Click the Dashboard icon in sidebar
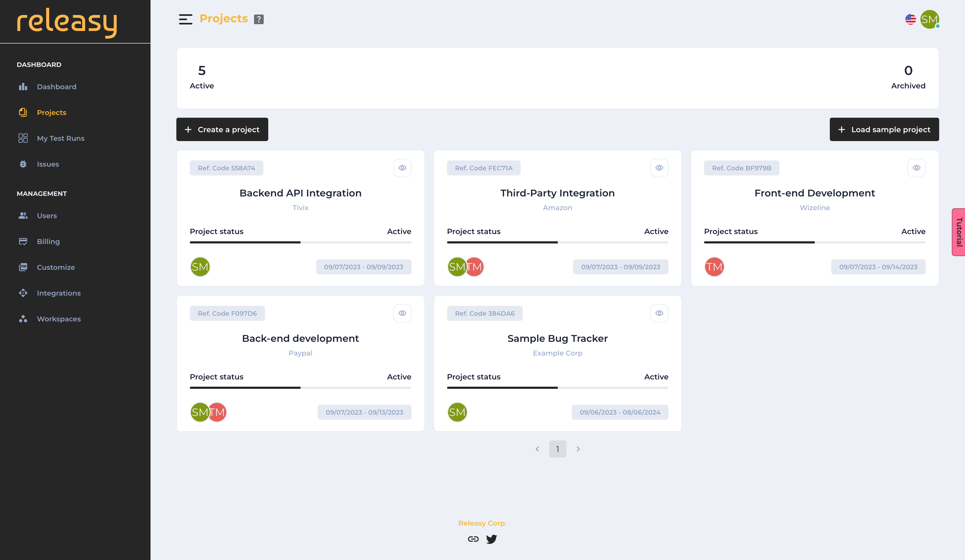965x560 pixels. 23,87
